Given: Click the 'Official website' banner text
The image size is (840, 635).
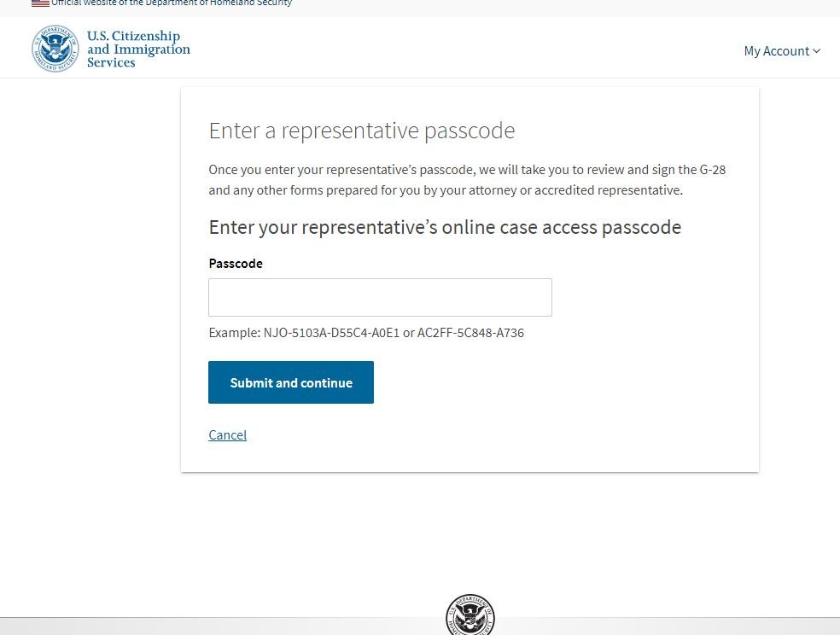Looking at the screenshot, I should (172, 3).
